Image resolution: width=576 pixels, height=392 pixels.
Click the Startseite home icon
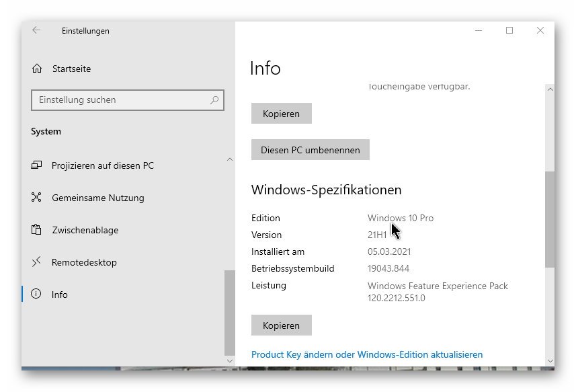[x=37, y=69]
